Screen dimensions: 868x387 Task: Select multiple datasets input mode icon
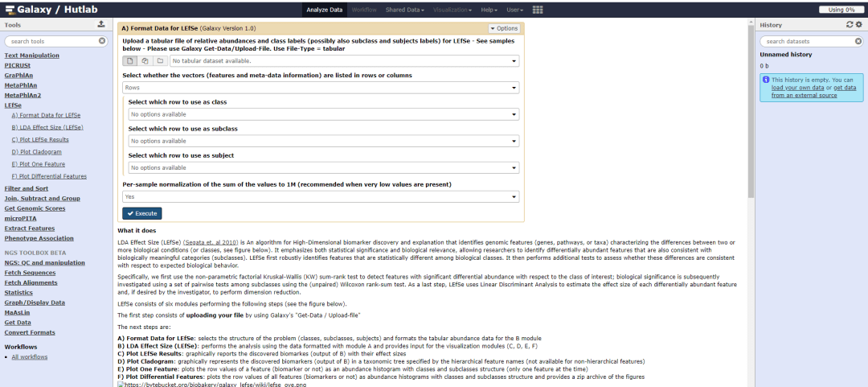[x=145, y=60]
